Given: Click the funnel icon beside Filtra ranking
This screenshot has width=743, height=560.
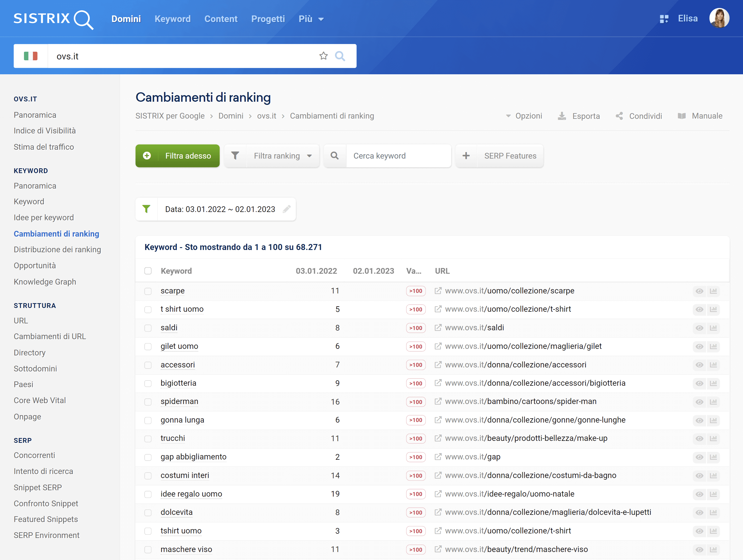Looking at the screenshot, I should [235, 156].
